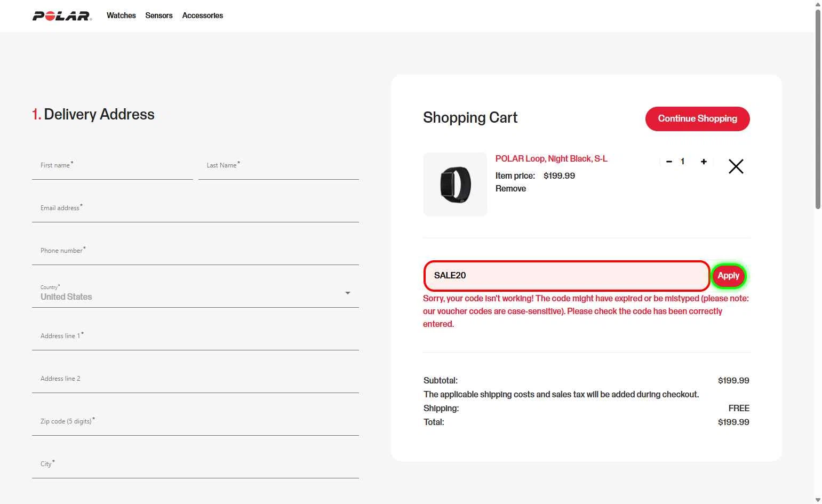Open POLAR Loop, Night Black product link
822x504 pixels.
[x=551, y=159]
